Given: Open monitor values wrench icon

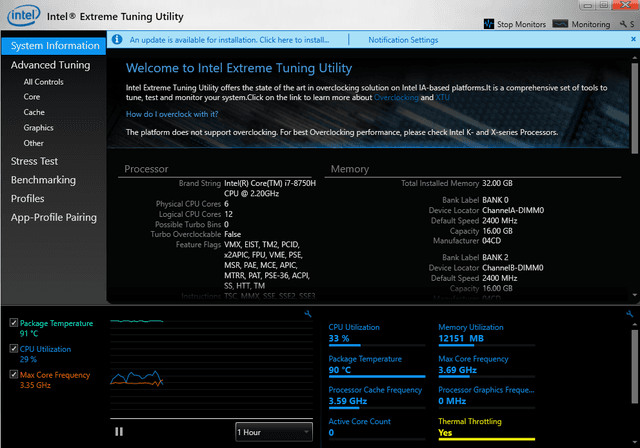Looking at the screenshot, I should (x=629, y=314).
